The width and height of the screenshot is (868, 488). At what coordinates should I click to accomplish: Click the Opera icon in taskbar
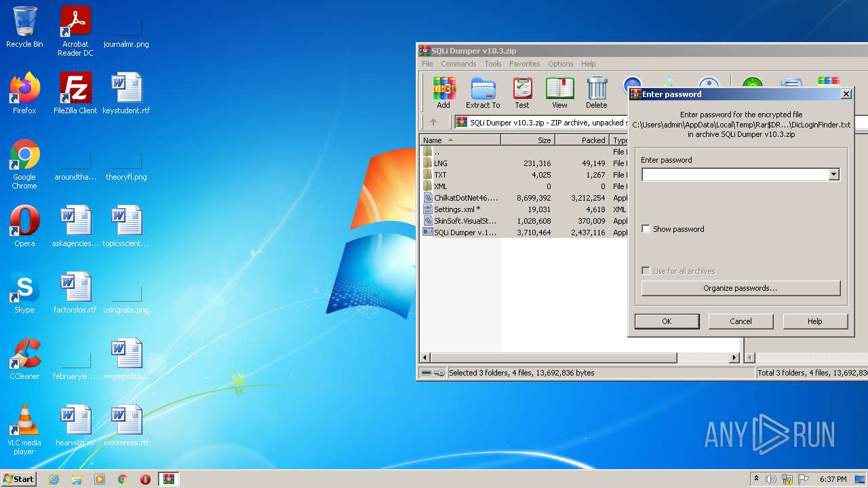145,479
